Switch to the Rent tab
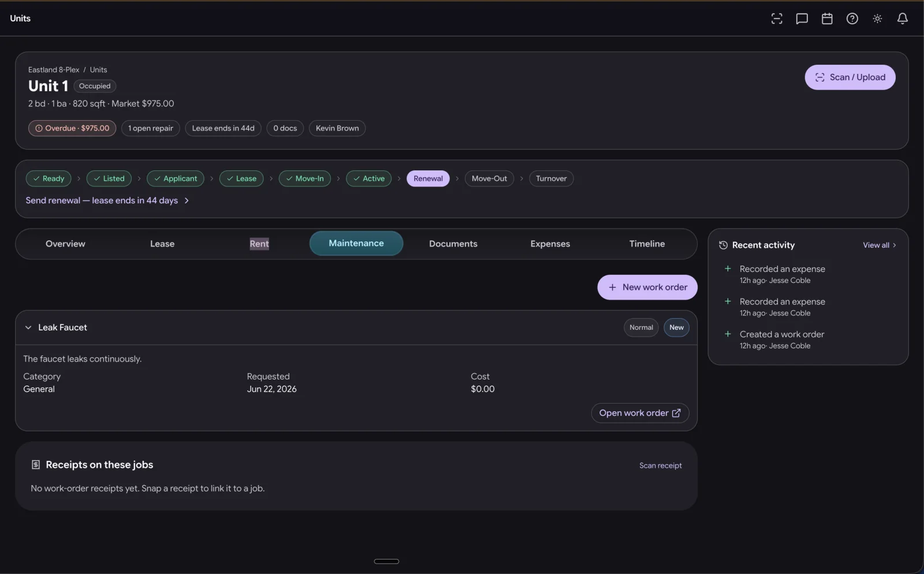924x574 pixels. coord(259,244)
